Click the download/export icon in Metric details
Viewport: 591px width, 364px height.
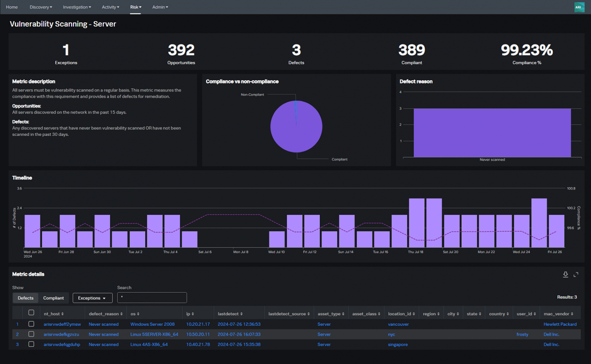pos(565,274)
